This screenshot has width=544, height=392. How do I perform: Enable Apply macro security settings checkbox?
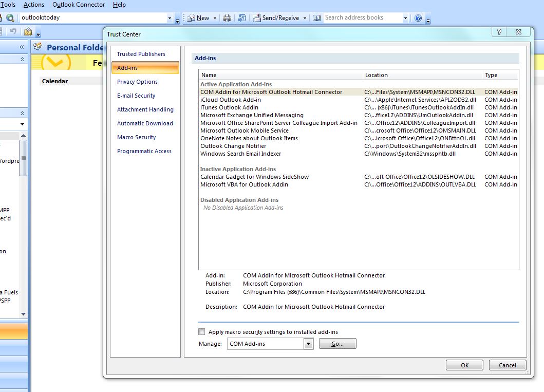201,332
